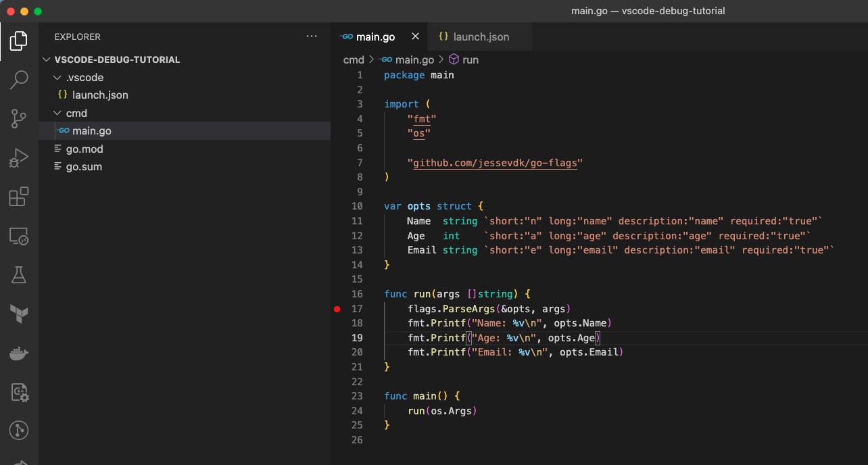This screenshot has width=868, height=465.
Task: Toggle the breakpoint on line 17
Action: tap(337, 308)
